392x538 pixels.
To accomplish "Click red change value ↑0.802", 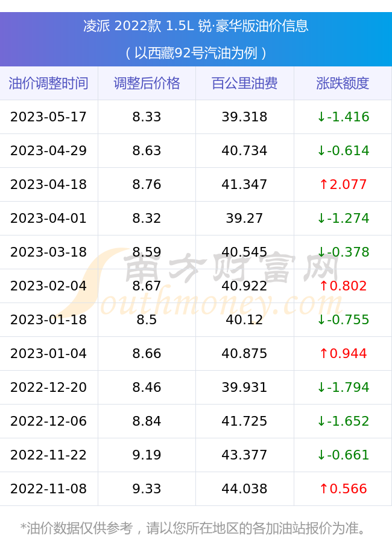I will coord(343,286).
